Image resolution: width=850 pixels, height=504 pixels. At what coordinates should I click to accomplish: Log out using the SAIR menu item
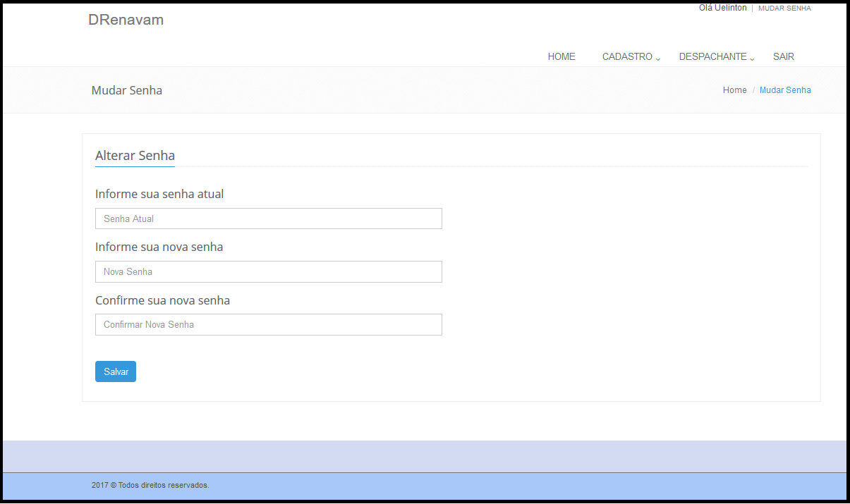coord(783,56)
